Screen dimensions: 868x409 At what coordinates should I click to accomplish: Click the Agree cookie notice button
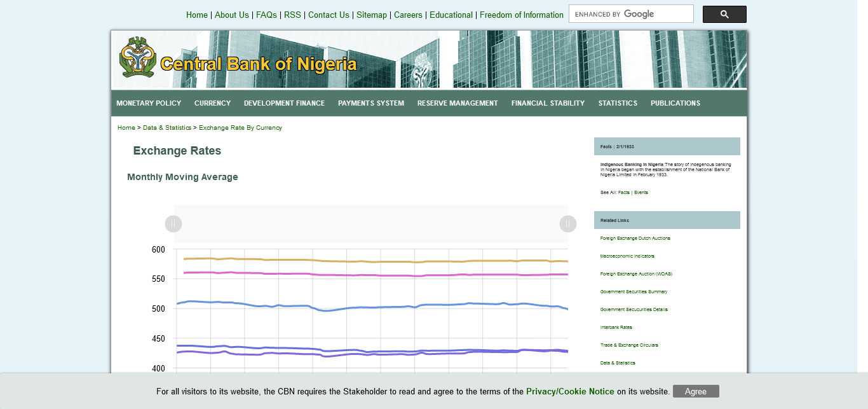696,391
